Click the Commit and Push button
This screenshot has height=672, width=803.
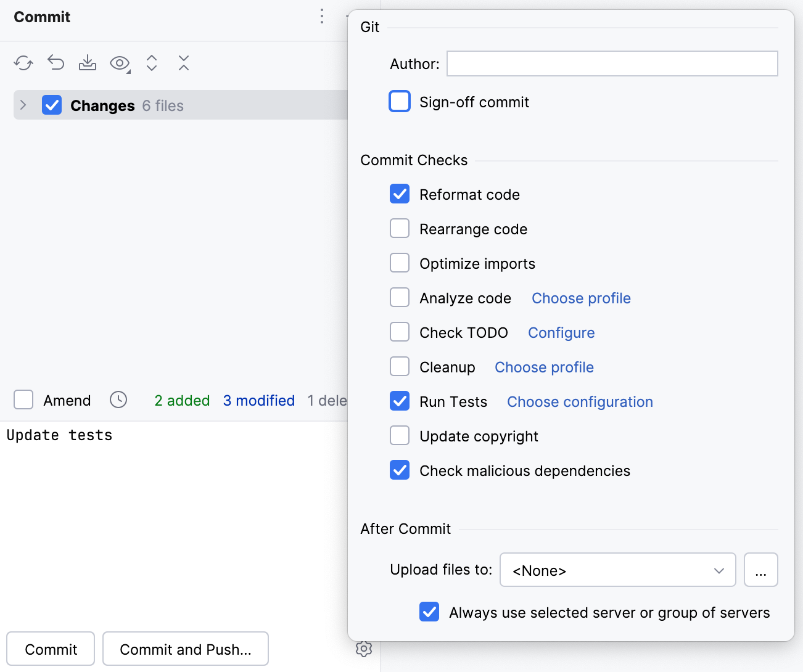click(x=186, y=649)
